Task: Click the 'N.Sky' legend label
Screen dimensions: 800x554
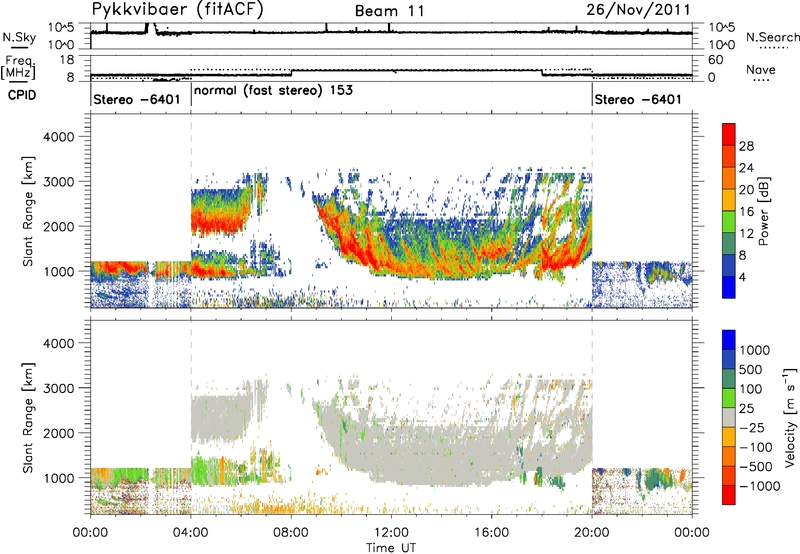Action: tap(19, 37)
